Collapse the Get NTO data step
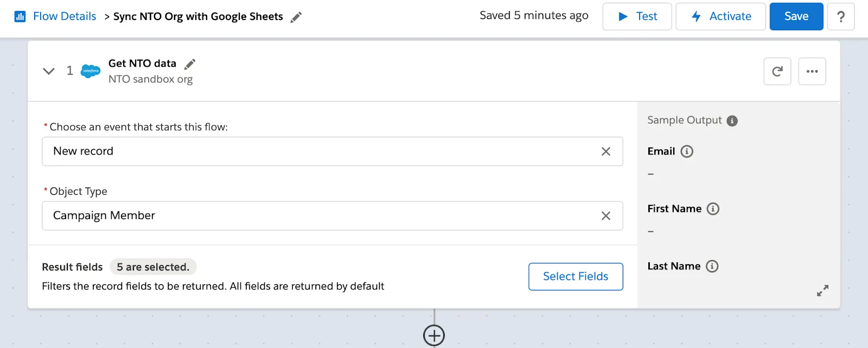Viewport: 868px width, 348px height. click(x=48, y=70)
